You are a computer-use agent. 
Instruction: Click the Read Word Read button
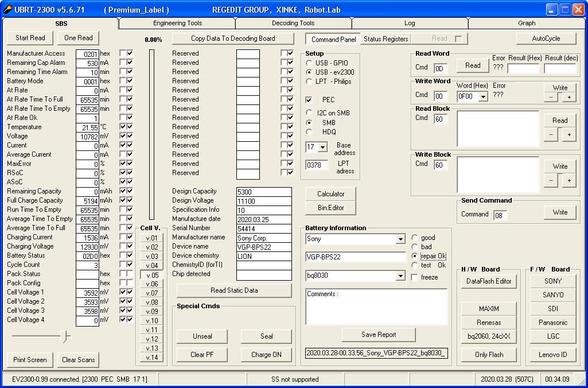pyautogui.click(x=473, y=65)
